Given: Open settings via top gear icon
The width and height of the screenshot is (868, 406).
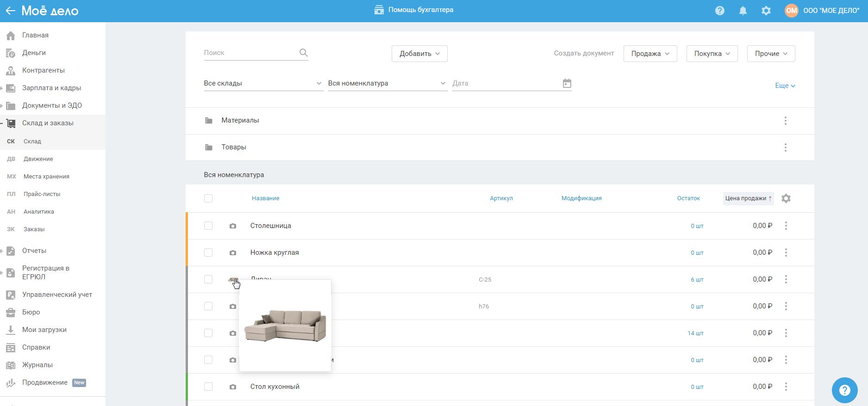Looking at the screenshot, I should (x=766, y=11).
